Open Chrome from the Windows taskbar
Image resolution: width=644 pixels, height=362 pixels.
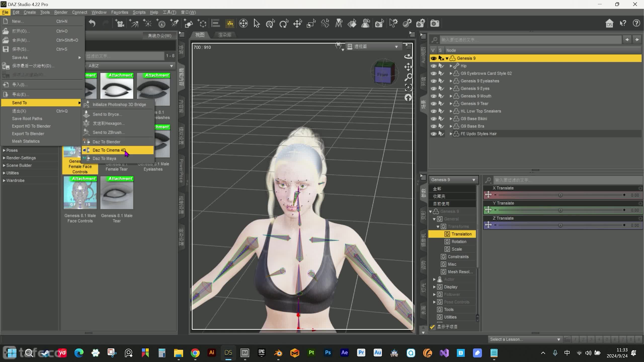[195, 353]
